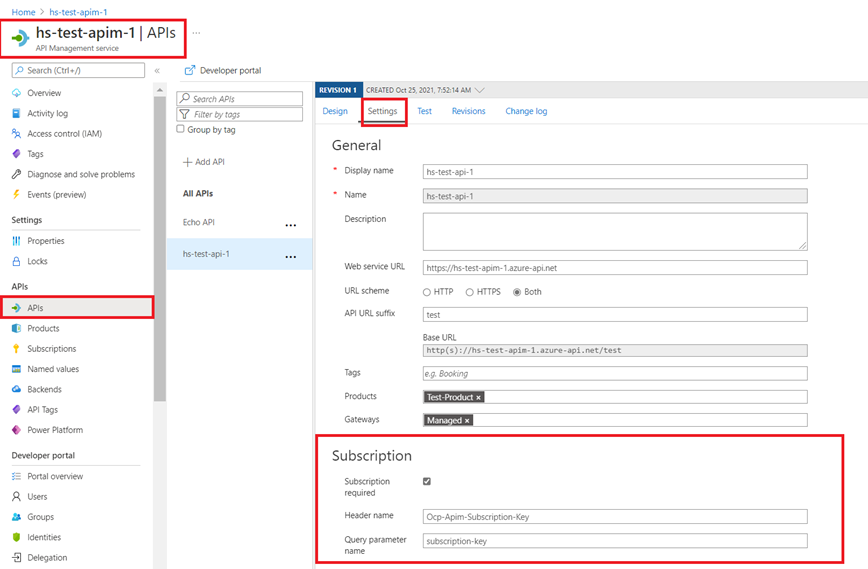The image size is (868, 569).
Task: Click the APIs arrow icon in sidebar
Action: (17, 308)
